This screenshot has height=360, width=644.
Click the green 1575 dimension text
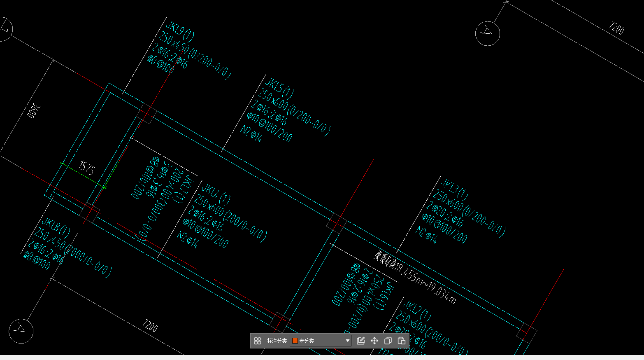tap(87, 168)
